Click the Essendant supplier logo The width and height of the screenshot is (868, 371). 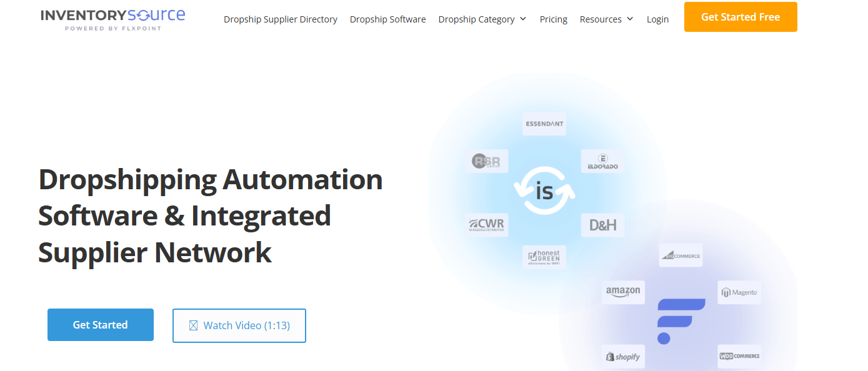coord(544,124)
